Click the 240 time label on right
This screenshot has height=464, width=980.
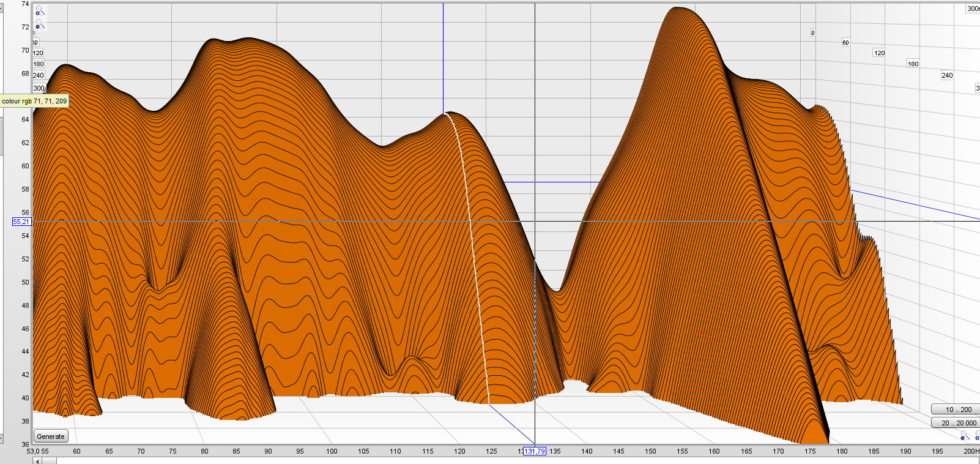point(947,75)
